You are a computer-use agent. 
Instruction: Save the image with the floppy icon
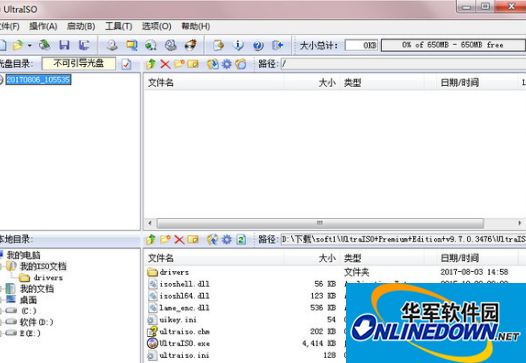[x=64, y=45]
